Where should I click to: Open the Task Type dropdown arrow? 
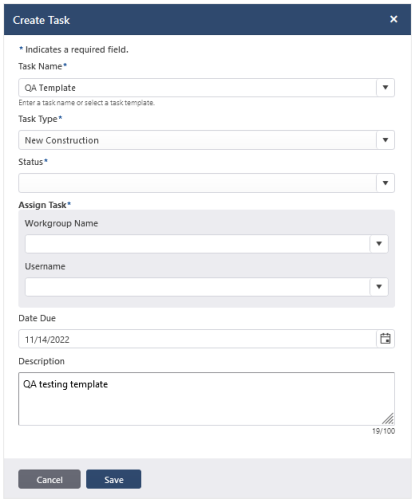[x=385, y=140]
